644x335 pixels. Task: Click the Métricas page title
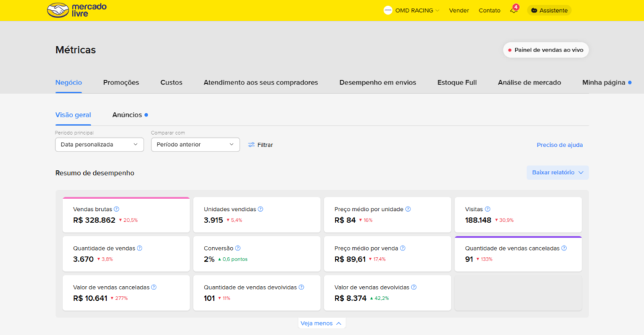pos(76,50)
